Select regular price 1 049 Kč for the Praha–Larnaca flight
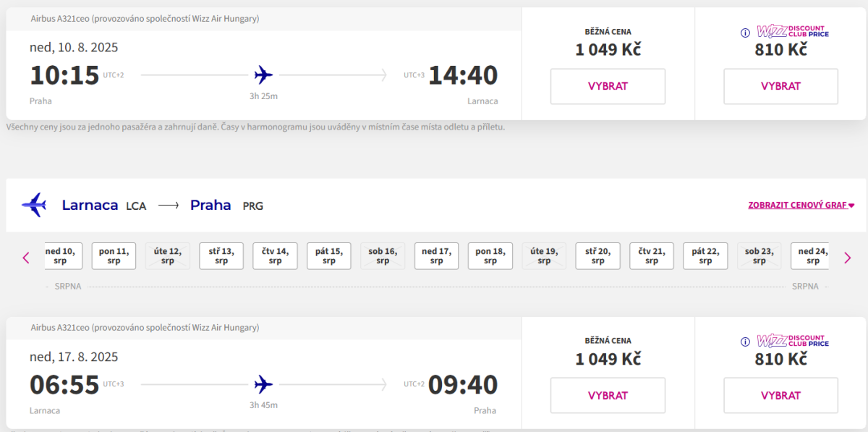This screenshot has width=868, height=432. click(x=608, y=86)
